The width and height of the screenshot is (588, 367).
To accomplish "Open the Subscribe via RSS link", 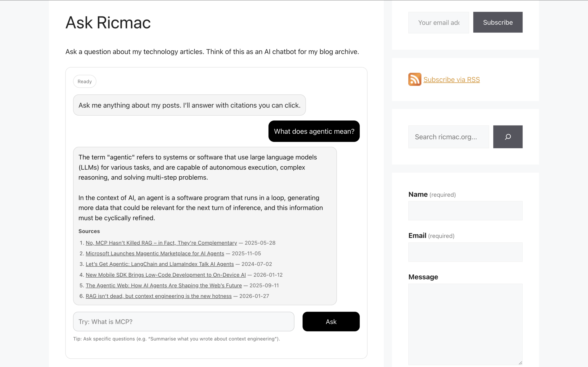I will point(451,79).
